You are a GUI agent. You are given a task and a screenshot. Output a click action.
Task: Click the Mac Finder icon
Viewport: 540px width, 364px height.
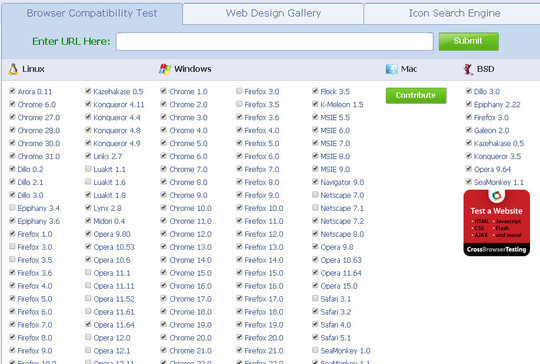point(392,69)
